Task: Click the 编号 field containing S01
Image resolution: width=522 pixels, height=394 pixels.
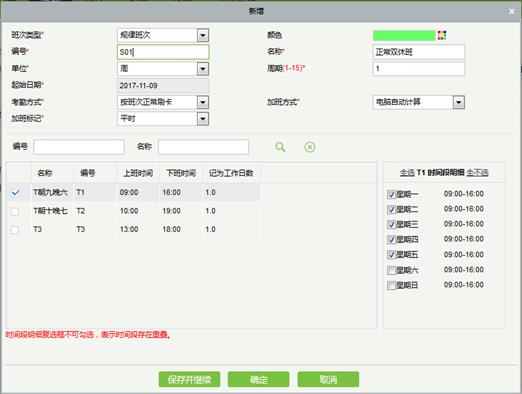Action: 163,52
